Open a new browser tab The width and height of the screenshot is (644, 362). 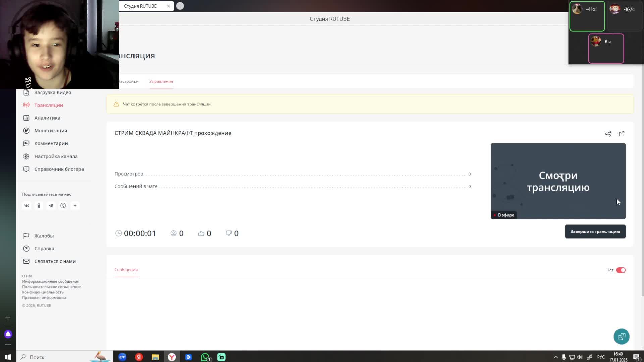click(x=180, y=6)
